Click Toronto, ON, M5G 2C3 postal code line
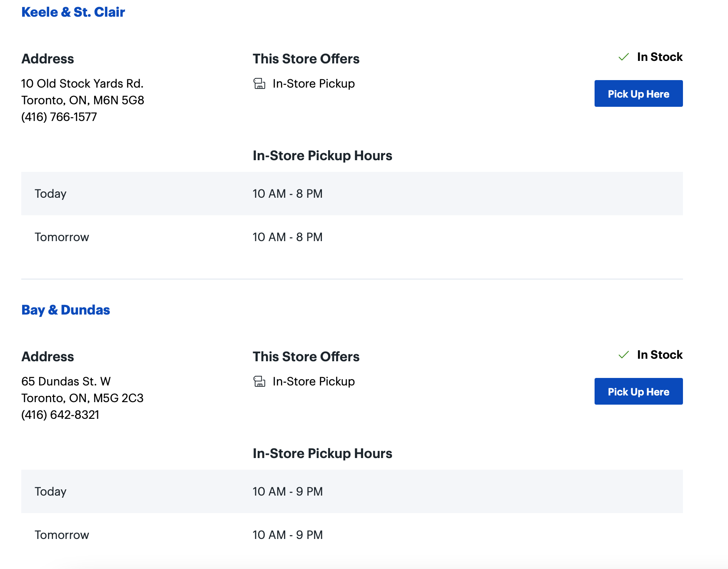The width and height of the screenshot is (728, 569). 82,398
